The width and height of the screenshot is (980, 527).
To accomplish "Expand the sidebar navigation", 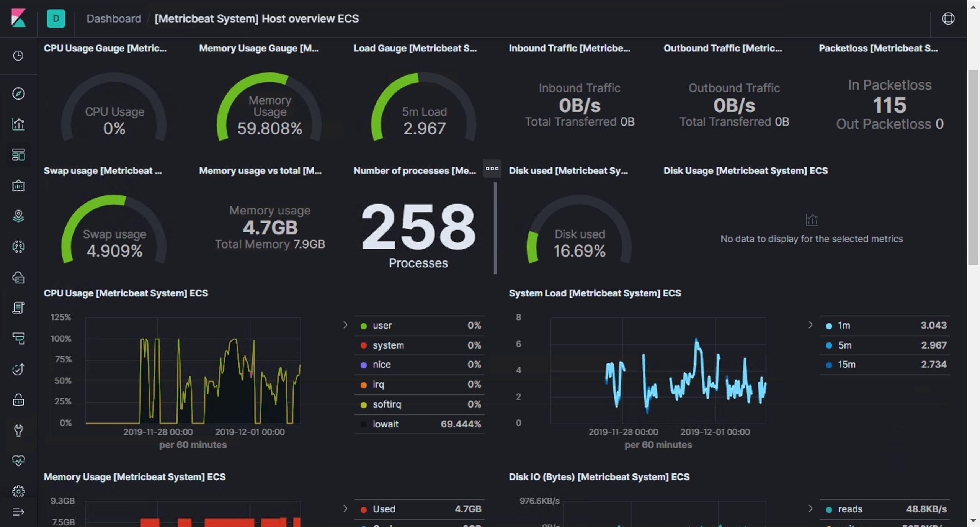I will (18, 512).
